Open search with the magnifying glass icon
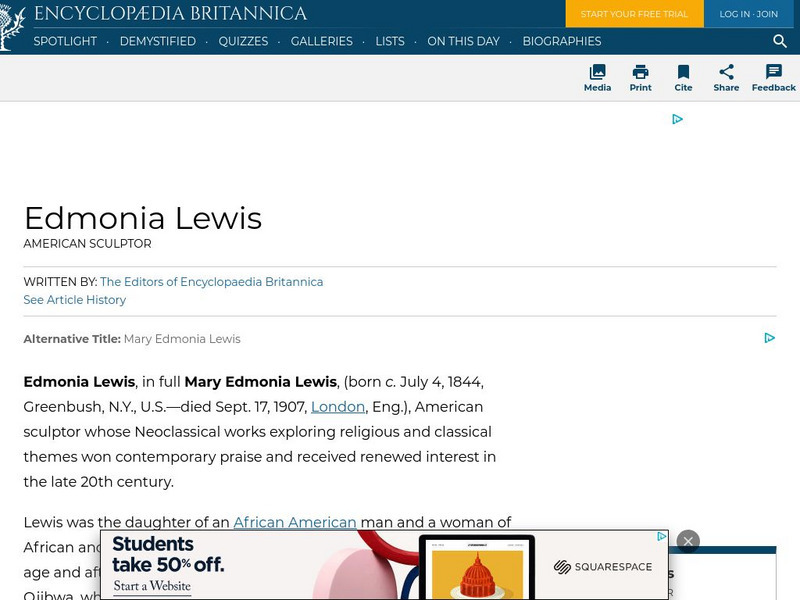 (779, 42)
